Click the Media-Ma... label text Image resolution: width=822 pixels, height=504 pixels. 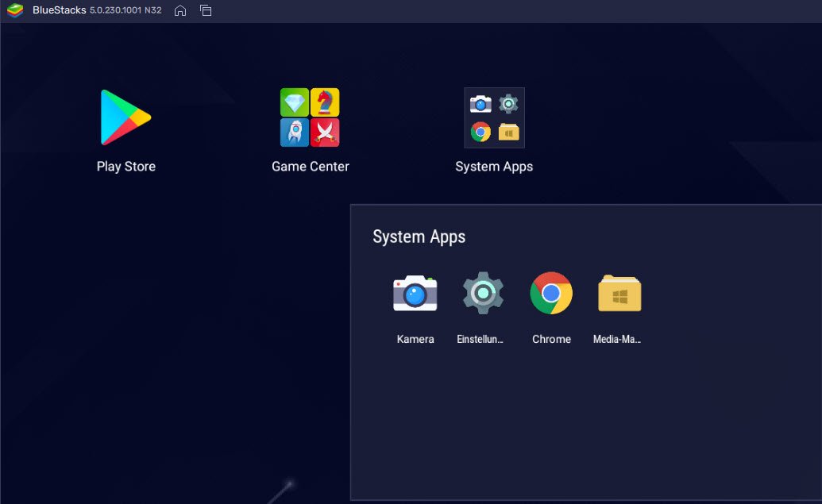pyautogui.click(x=617, y=339)
